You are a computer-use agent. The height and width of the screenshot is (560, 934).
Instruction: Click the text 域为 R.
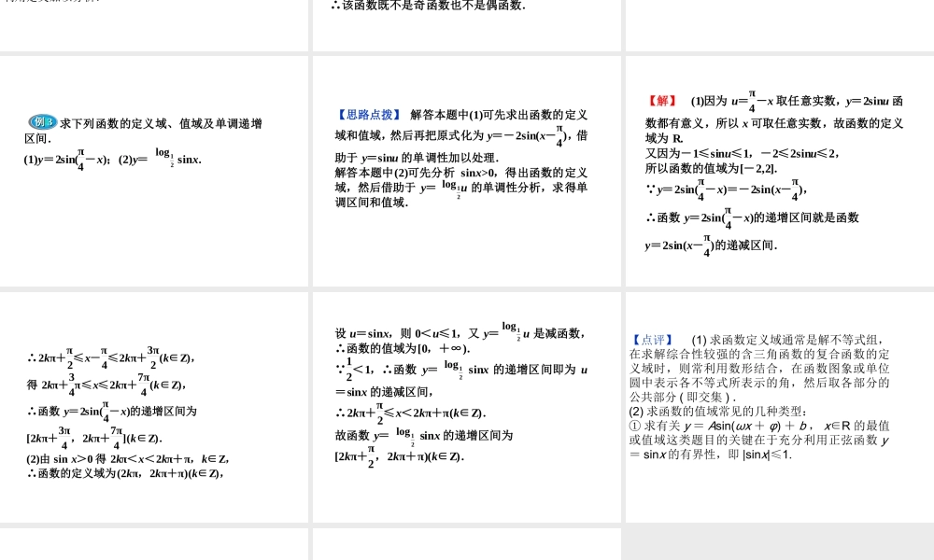pos(664,139)
